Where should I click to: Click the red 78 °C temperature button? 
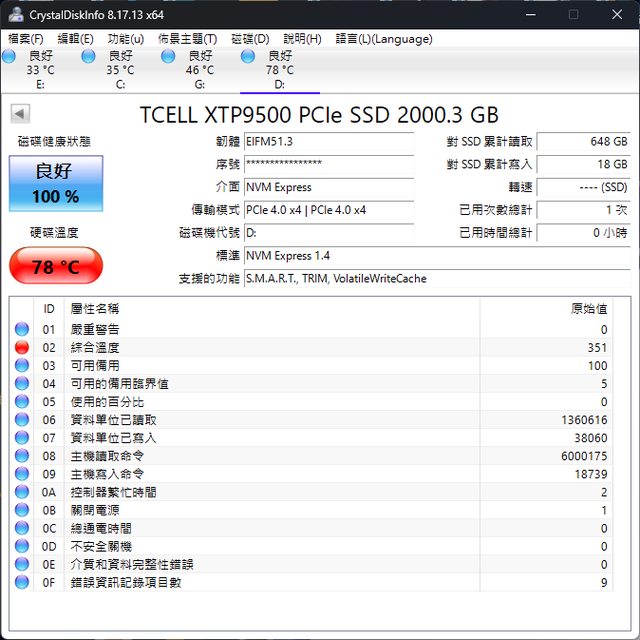pos(56,267)
